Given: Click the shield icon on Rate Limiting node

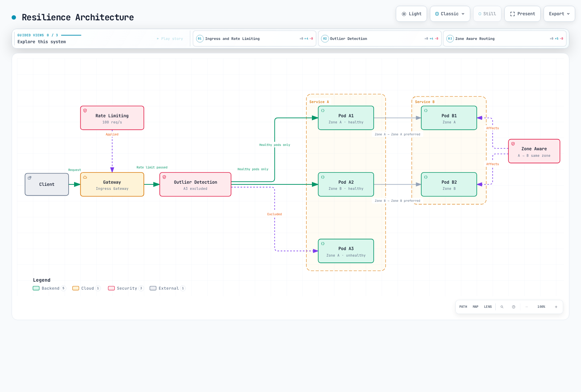Looking at the screenshot, I should [85, 111].
